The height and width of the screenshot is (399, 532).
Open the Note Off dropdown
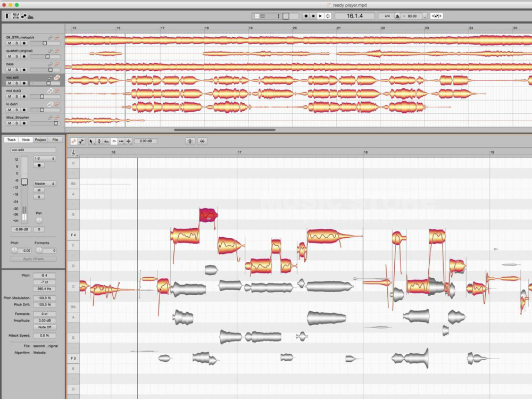click(45, 327)
